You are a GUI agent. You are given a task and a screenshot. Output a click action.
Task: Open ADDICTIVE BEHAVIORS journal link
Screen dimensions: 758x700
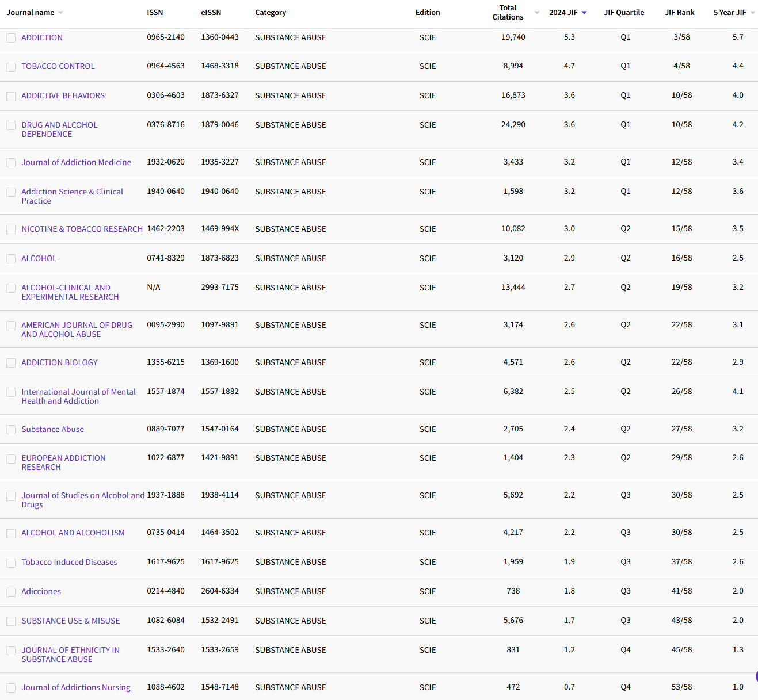(x=63, y=95)
